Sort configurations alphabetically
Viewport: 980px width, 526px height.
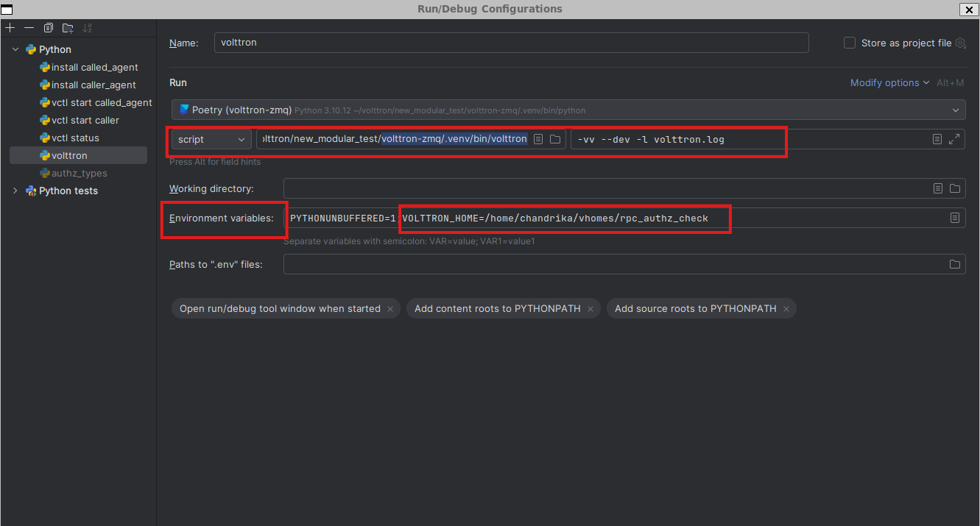88,28
